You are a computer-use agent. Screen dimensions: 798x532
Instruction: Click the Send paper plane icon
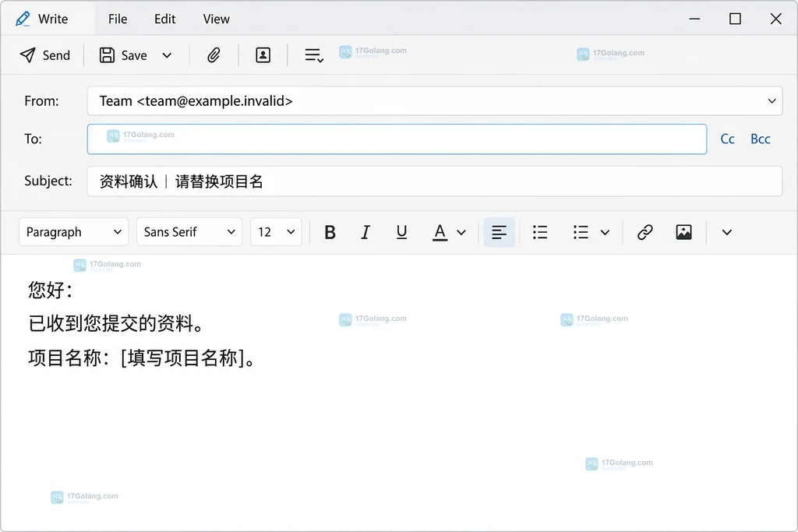point(27,55)
